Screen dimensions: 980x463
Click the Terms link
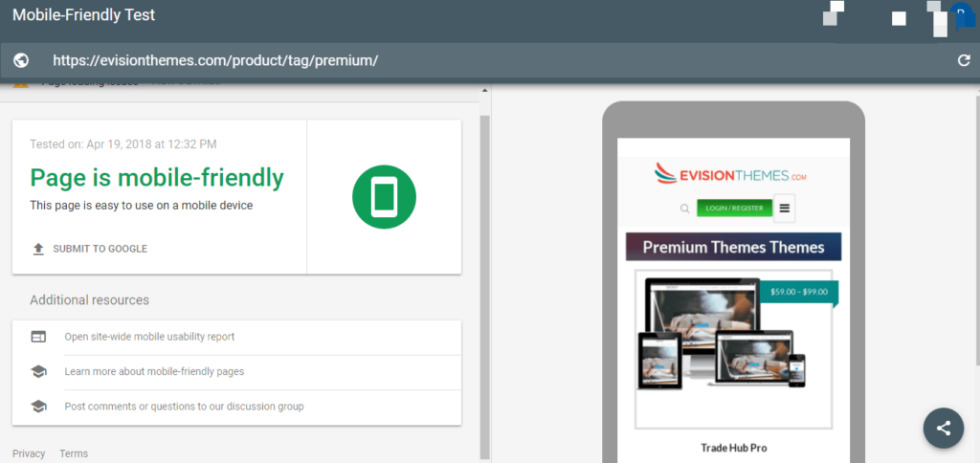tap(74, 453)
